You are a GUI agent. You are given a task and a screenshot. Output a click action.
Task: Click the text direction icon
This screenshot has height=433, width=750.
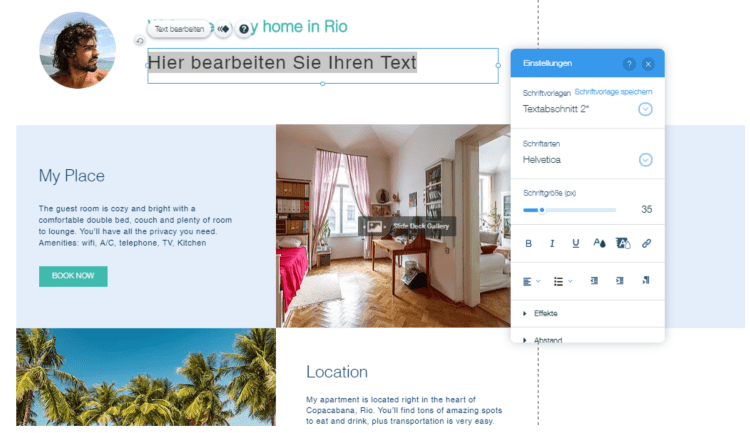(x=646, y=281)
